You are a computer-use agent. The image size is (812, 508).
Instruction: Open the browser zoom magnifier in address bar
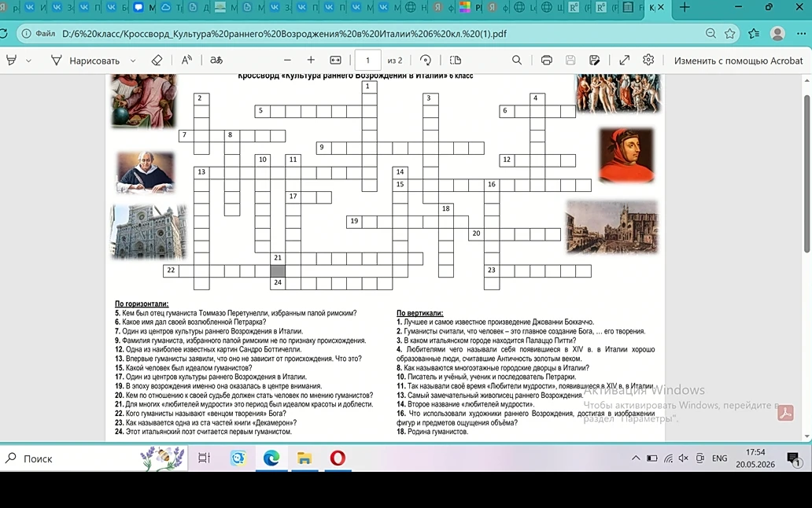[x=710, y=34]
